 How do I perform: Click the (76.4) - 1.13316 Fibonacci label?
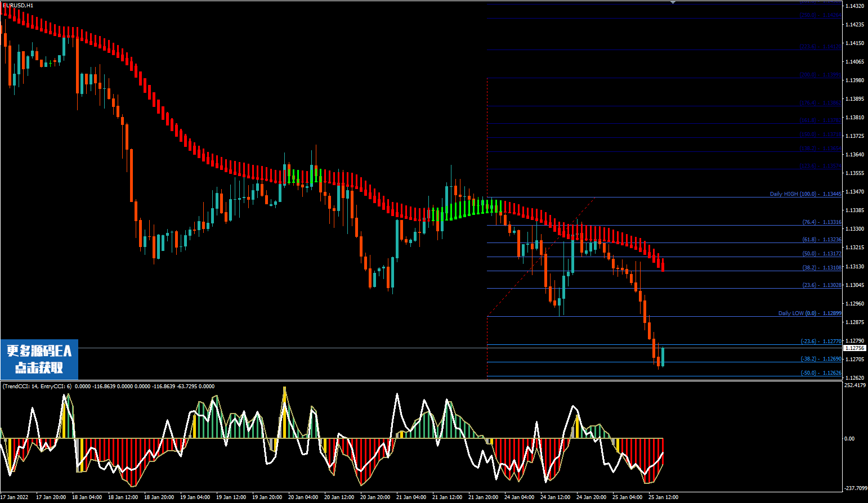(x=821, y=222)
